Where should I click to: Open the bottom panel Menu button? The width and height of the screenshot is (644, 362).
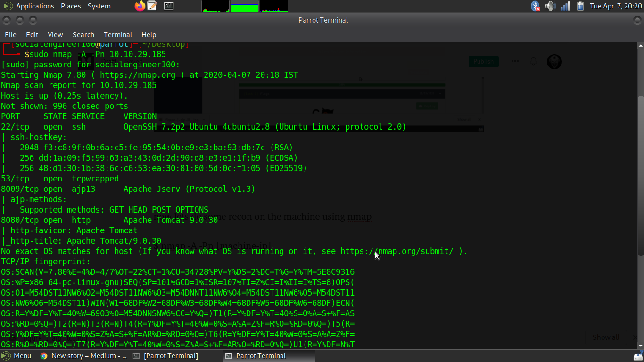(x=17, y=356)
